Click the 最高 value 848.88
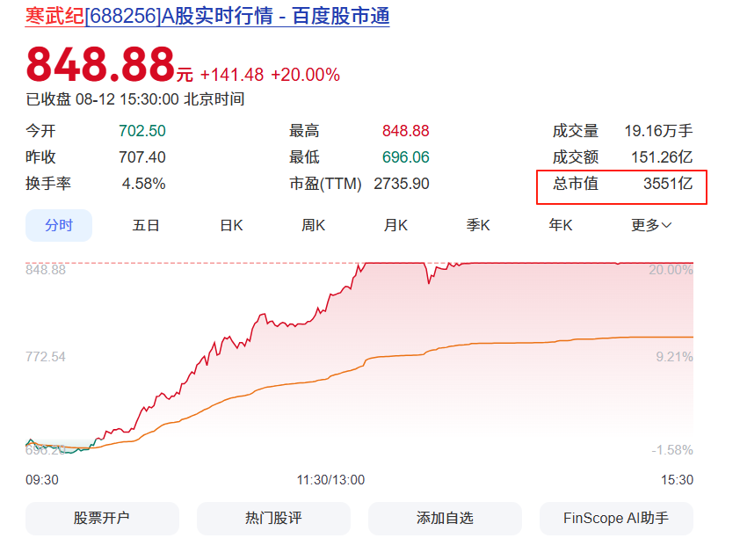The height and width of the screenshot is (560, 740). [405, 131]
